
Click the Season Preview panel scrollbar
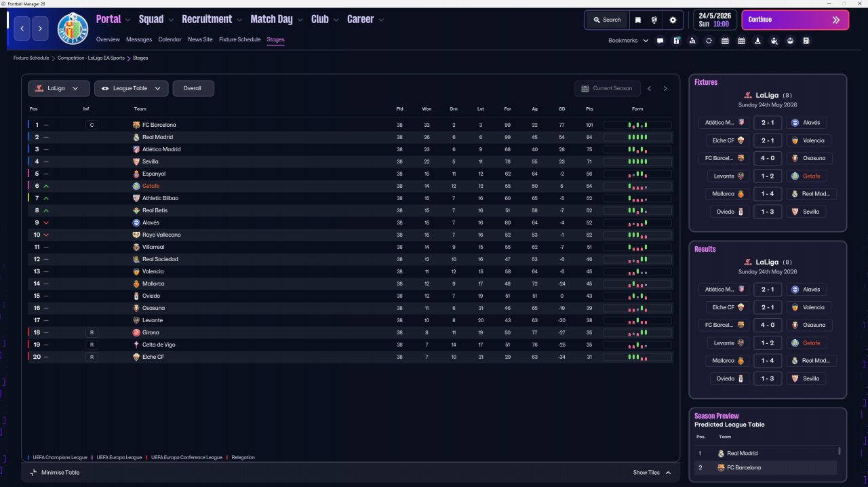click(x=840, y=451)
